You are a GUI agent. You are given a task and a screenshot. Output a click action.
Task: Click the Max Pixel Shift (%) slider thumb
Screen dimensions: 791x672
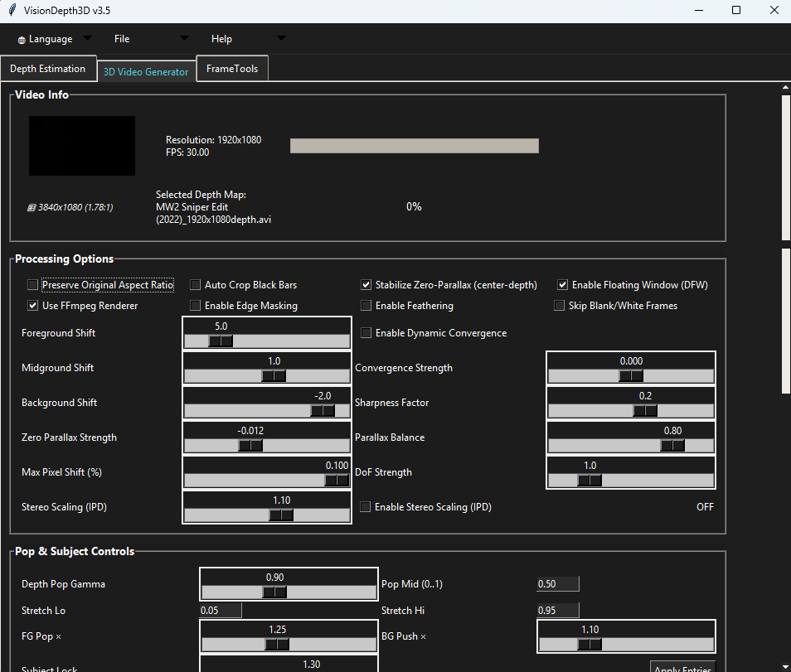[337, 481]
